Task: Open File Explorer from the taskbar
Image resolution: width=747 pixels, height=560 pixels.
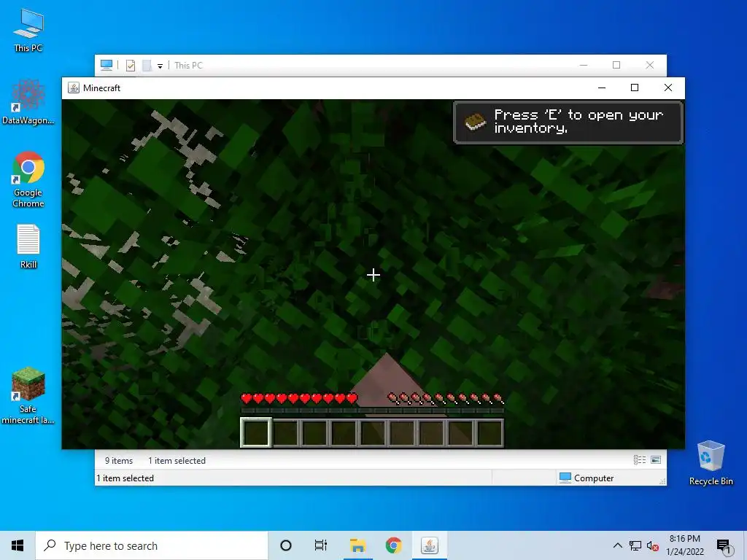Action: coord(357,545)
